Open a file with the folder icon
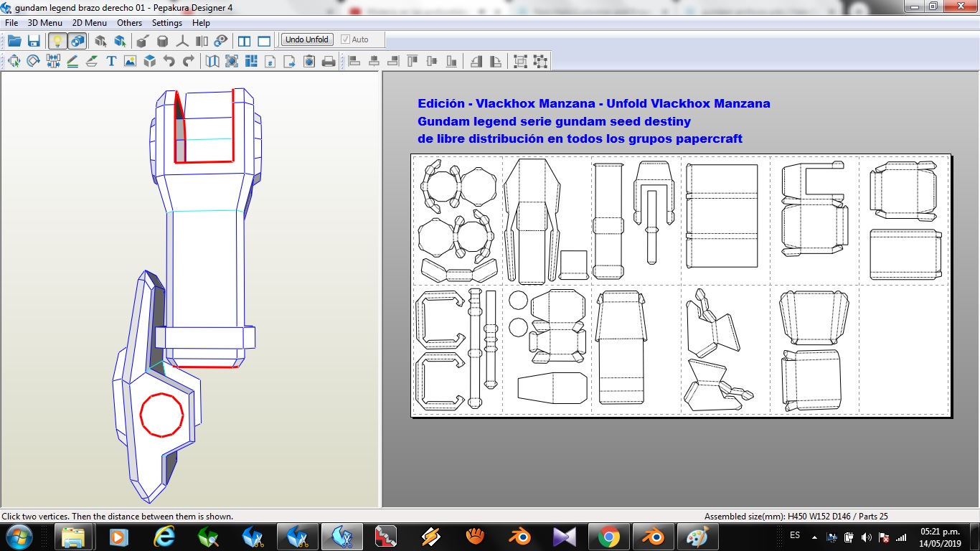Screen dimensions: 980x551 [x=14, y=40]
